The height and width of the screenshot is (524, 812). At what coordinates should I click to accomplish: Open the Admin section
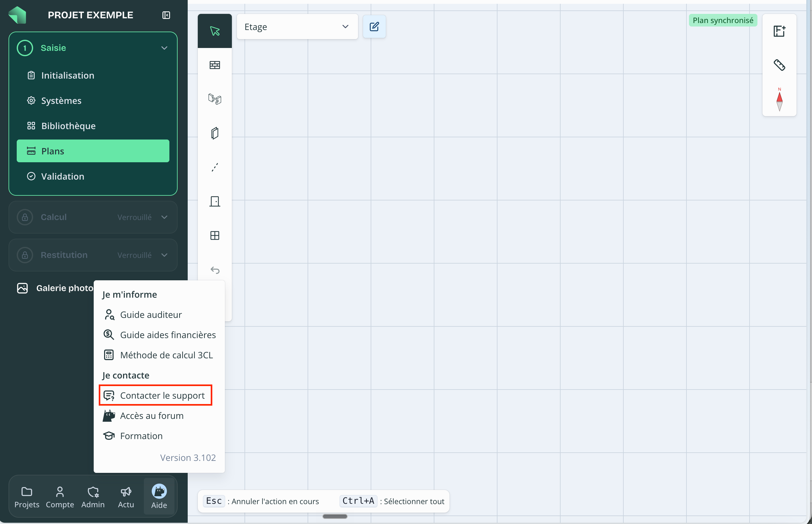(x=93, y=497)
